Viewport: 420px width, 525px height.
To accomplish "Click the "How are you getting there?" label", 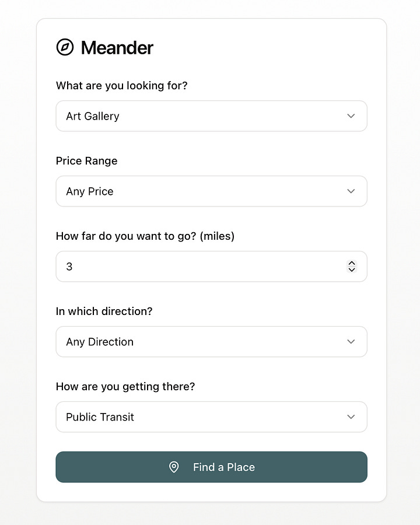I will click(x=125, y=387).
